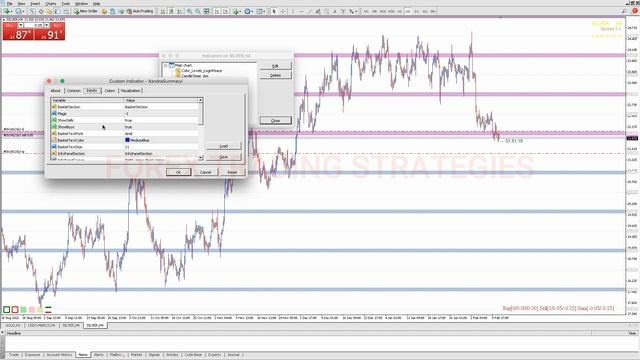Open the chart templates icon
640x360 pixels.
click(260, 11)
